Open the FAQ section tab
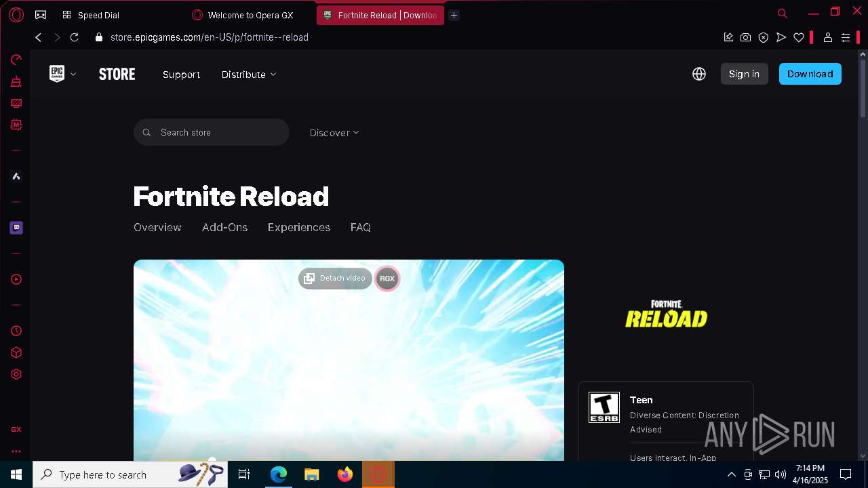868x488 pixels. click(361, 228)
